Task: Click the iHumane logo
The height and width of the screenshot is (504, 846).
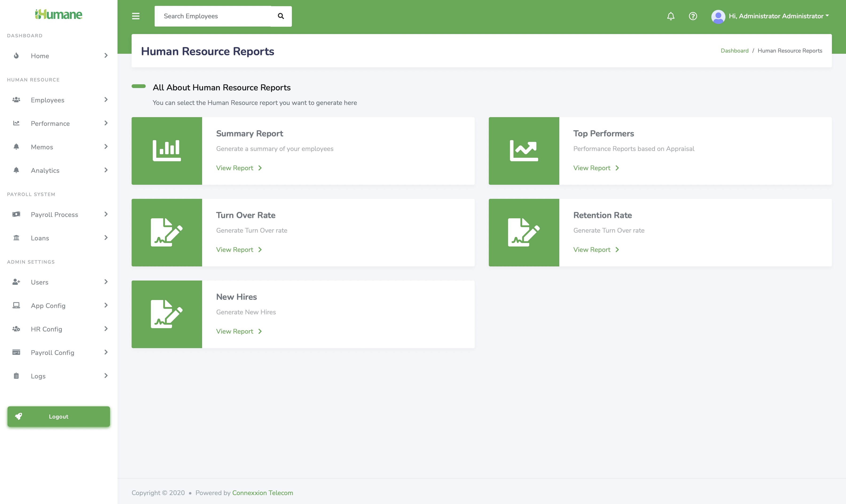Action: click(59, 14)
